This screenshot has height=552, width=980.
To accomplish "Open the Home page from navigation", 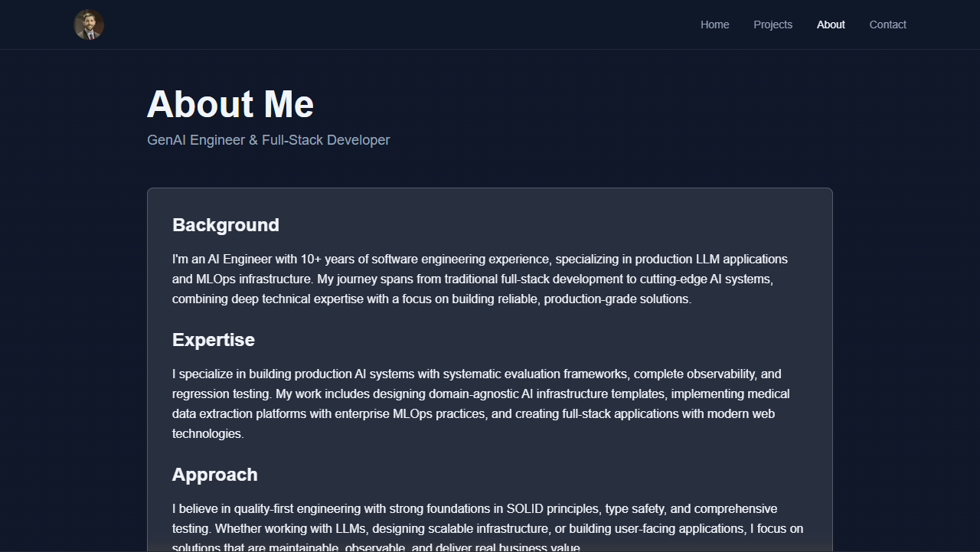I will [714, 24].
